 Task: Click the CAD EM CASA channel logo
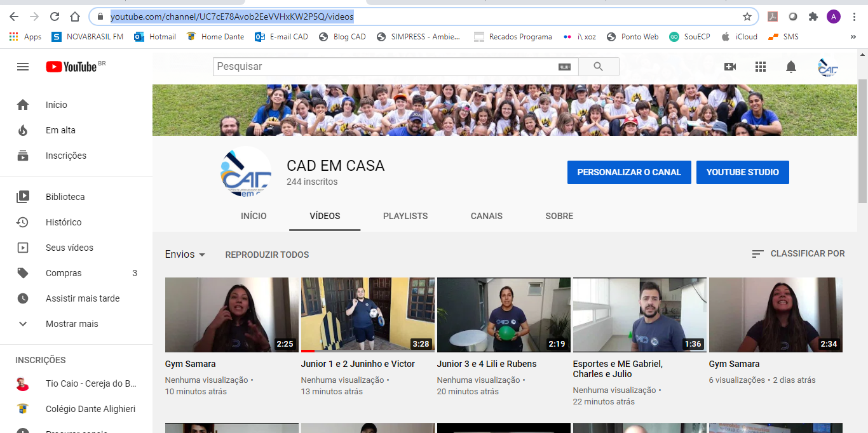point(246,171)
